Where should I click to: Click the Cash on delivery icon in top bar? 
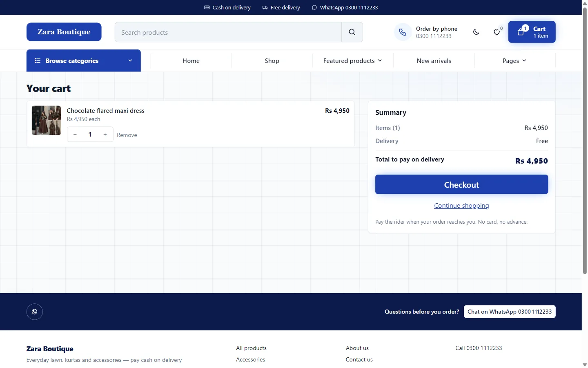coord(207,7)
